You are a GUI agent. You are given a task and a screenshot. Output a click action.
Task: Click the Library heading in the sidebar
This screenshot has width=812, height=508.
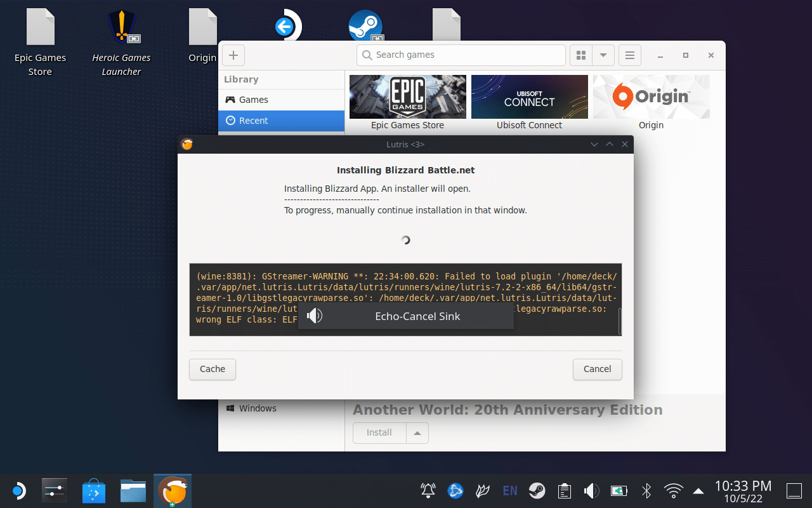[x=241, y=79]
